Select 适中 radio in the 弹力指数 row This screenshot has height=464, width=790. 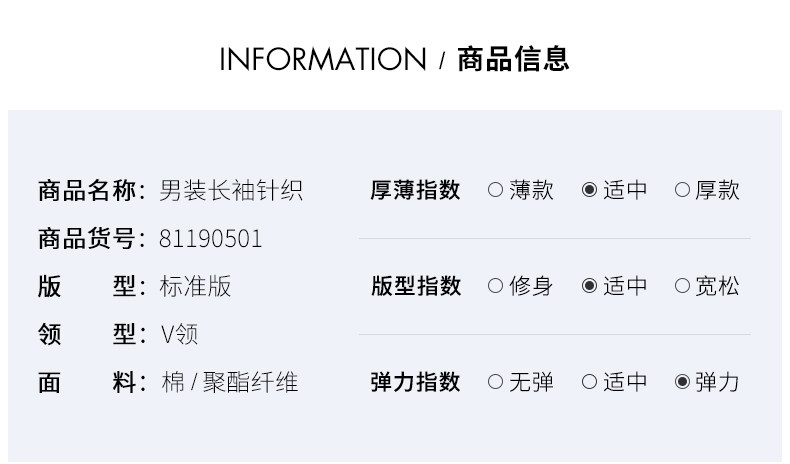pyautogui.click(x=589, y=382)
